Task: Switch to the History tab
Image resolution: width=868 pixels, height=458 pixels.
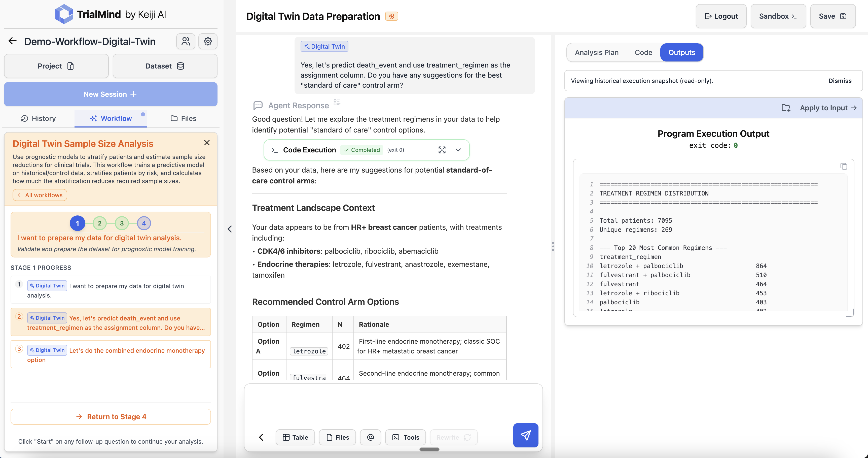Action: point(39,118)
